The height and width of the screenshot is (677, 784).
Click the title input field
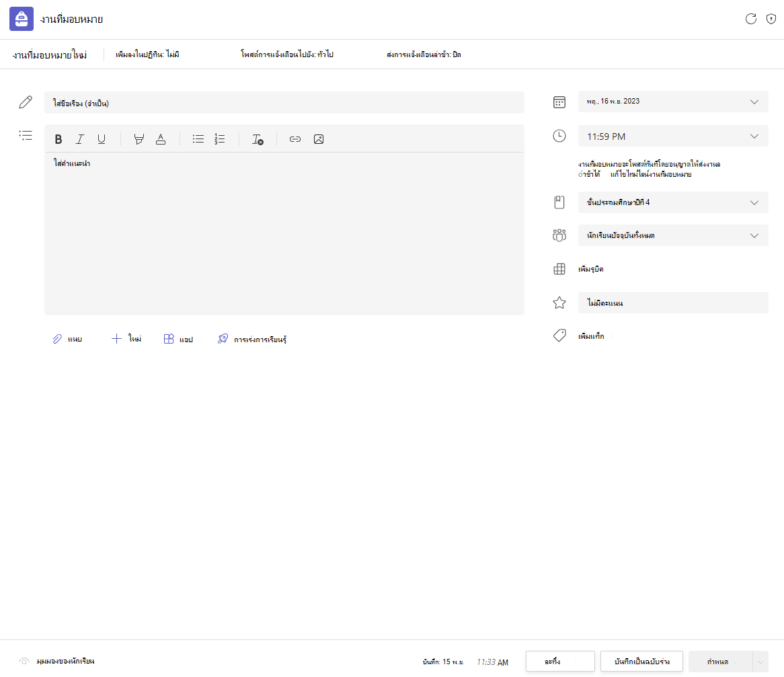(284, 102)
